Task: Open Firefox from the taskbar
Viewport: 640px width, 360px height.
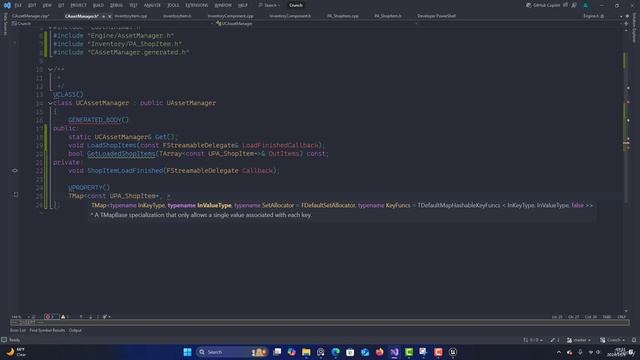Action: (380, 352)
